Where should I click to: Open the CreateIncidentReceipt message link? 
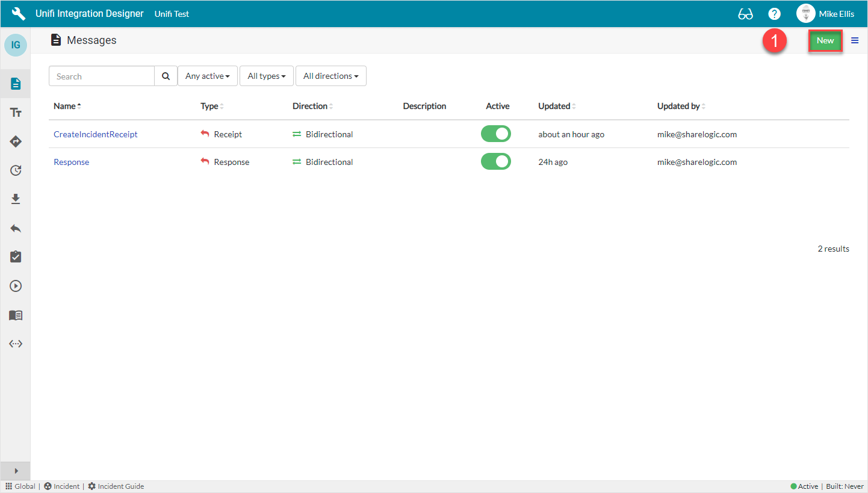click(x=95, y=134)
